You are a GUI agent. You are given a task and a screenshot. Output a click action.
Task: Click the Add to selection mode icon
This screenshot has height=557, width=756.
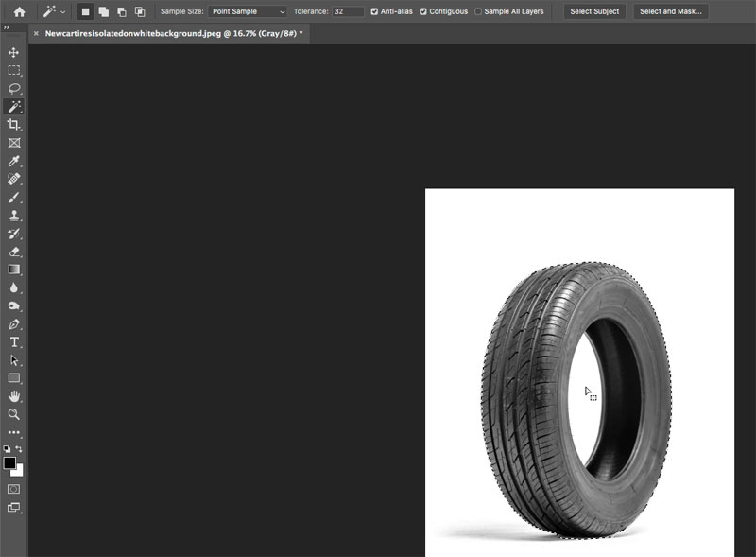[104, 11]
